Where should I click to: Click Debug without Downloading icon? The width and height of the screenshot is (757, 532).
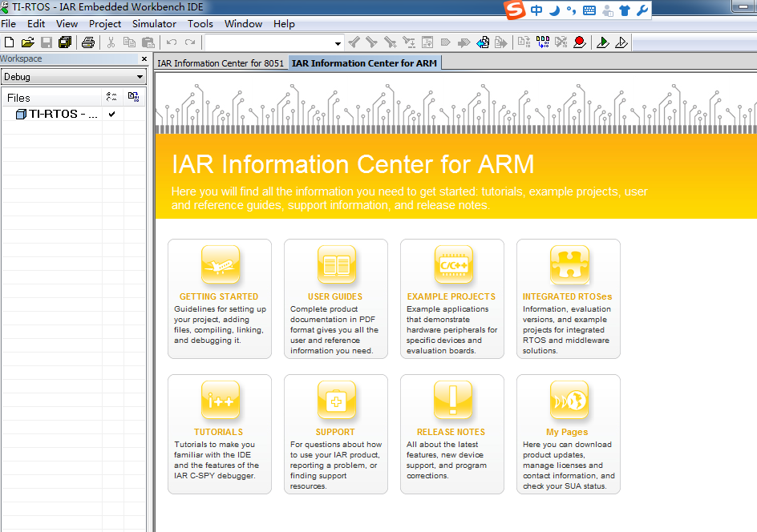(x=621, y=42)
